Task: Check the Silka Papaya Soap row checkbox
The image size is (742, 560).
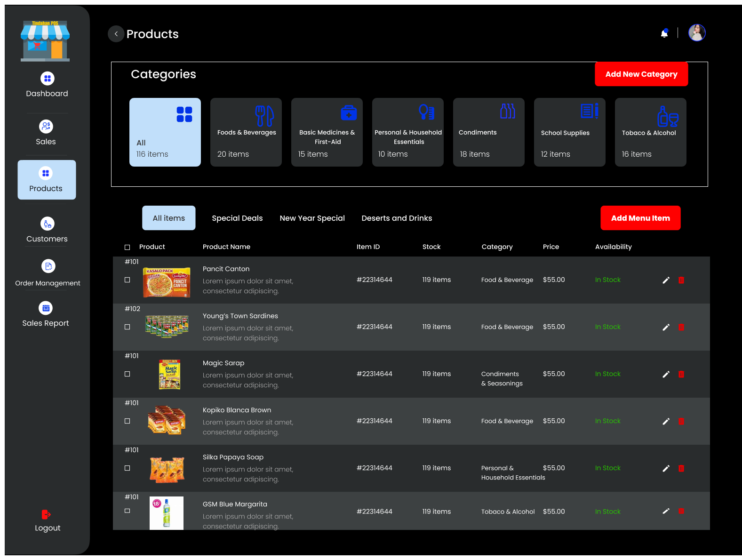Action: click(x=127, y=468)
